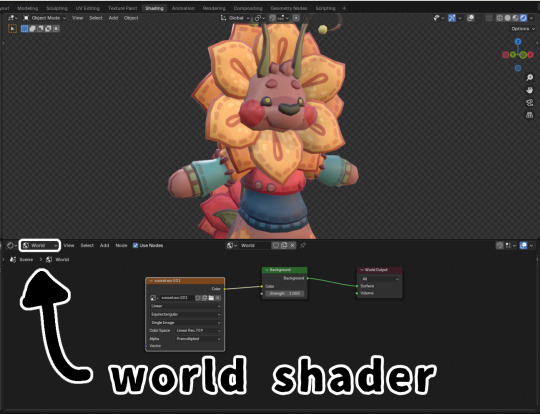Click the zoom magnifier viewport icon

click(x=530, y=78)
